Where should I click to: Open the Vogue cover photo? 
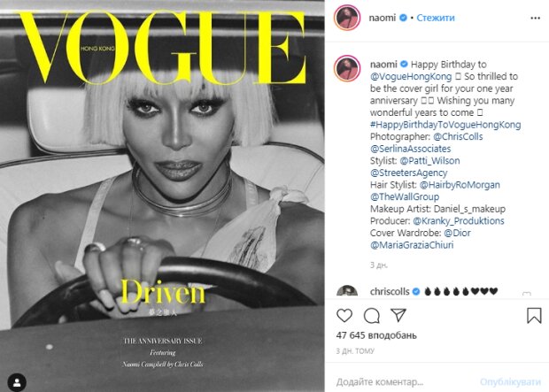pyautogui.click(x=162, y=196)
